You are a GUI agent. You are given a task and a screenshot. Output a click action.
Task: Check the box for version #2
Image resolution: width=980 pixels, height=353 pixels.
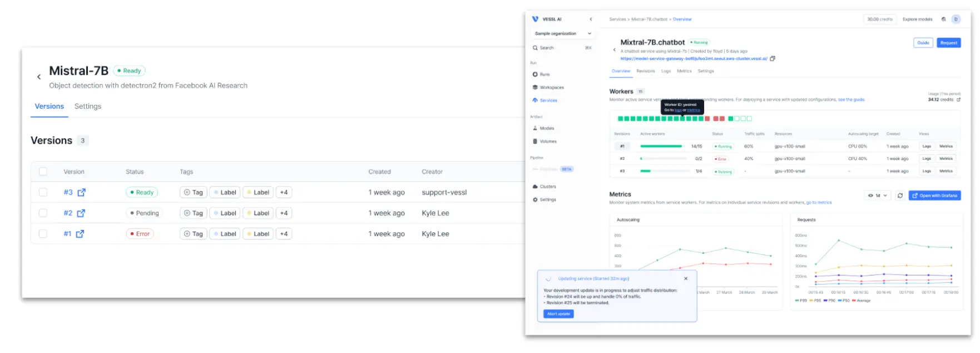point(43,213)
